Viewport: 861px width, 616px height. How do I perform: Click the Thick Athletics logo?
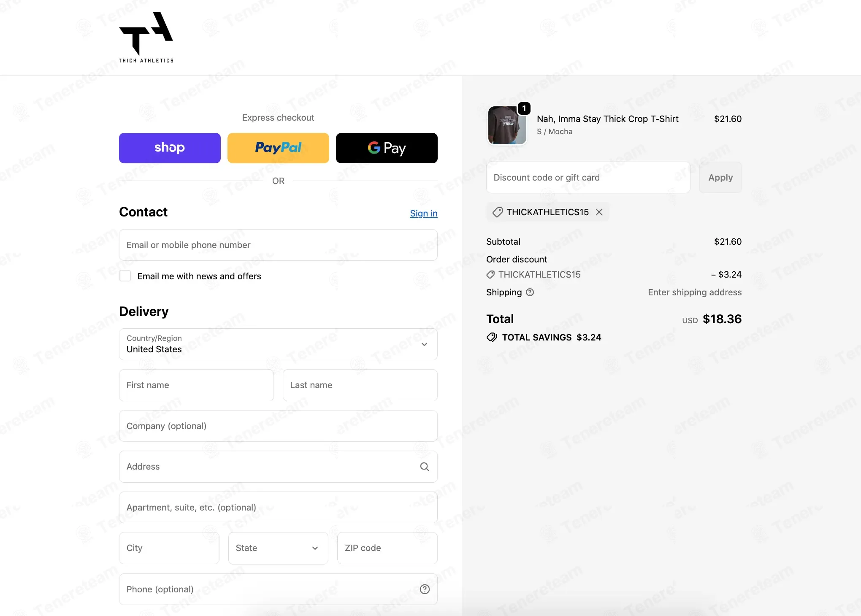(x=146, y=38)
